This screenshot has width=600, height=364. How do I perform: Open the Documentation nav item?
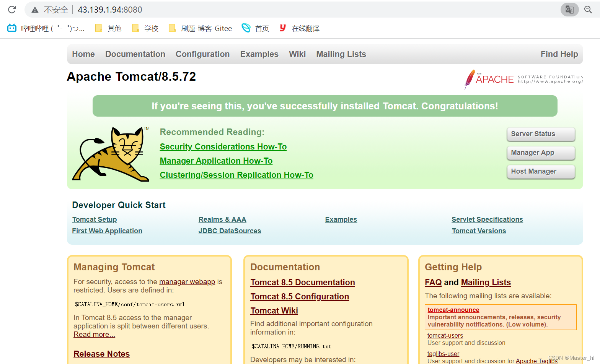[135, 54]
